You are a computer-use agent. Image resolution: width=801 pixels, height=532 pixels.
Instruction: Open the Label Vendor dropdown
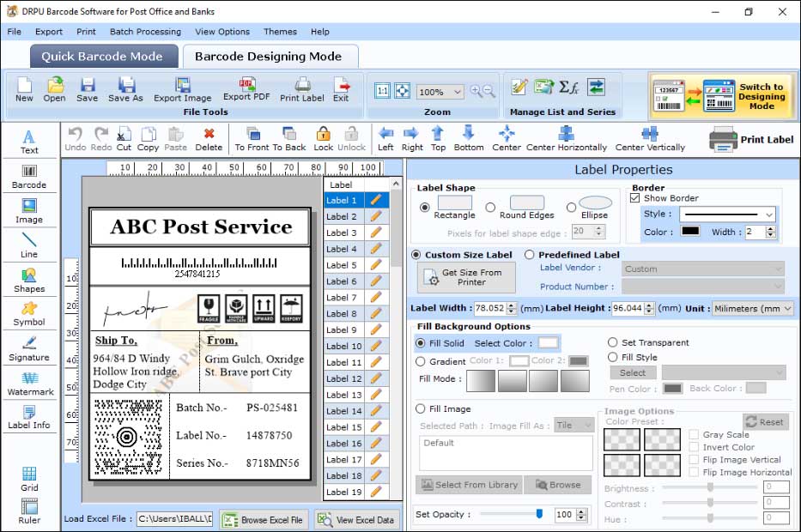(x=703, y=269)
